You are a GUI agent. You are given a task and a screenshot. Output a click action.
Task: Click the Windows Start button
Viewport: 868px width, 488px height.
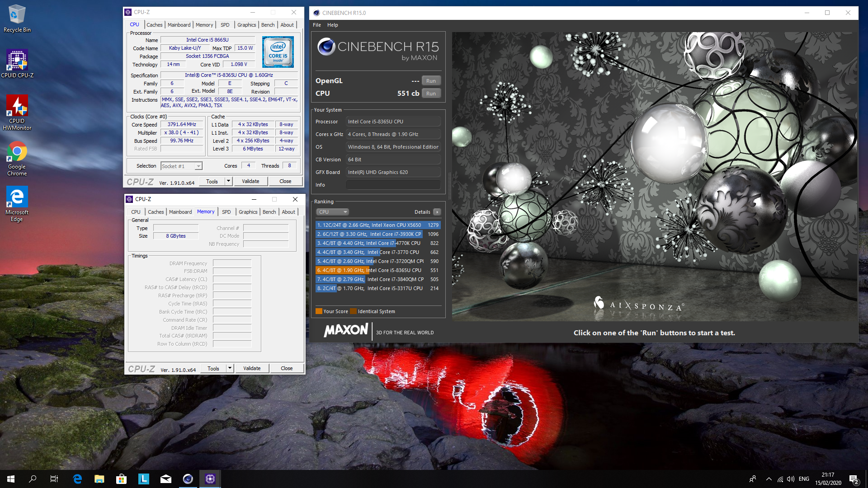click(x=11, y=479)
